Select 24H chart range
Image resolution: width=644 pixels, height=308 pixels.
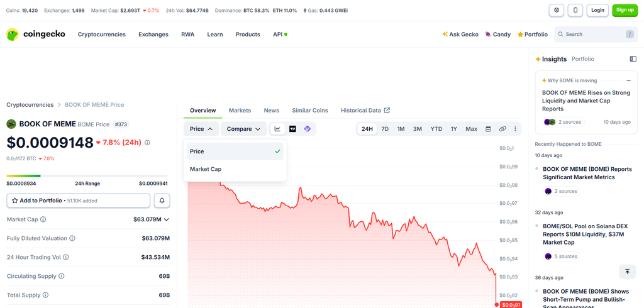point(367,129)
